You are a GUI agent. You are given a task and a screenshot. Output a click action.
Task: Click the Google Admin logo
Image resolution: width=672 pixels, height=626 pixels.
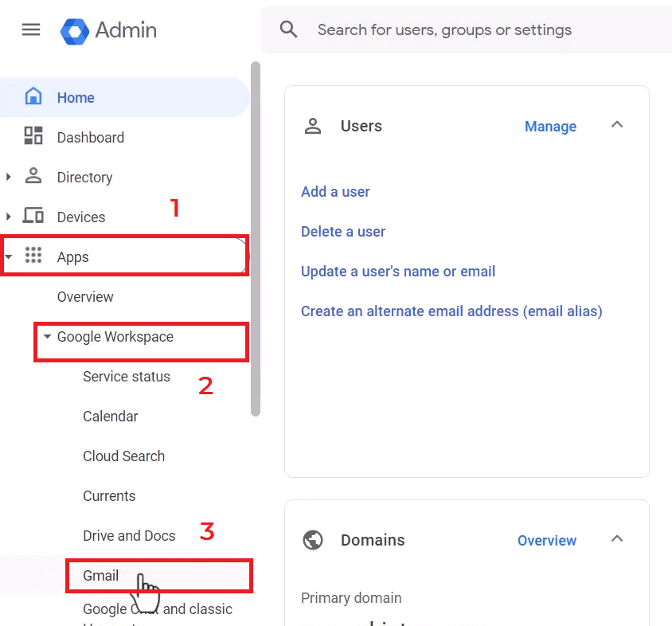click(75, 31)
